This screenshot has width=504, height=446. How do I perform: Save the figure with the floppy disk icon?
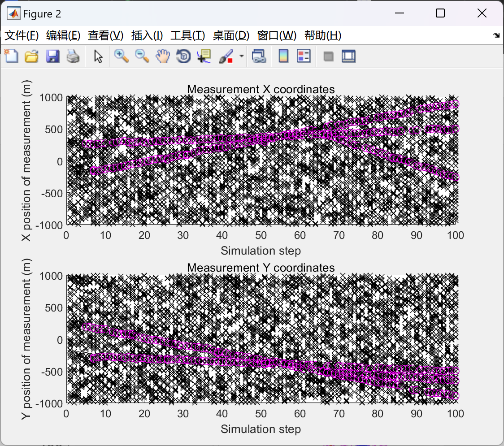coord(52,56)
